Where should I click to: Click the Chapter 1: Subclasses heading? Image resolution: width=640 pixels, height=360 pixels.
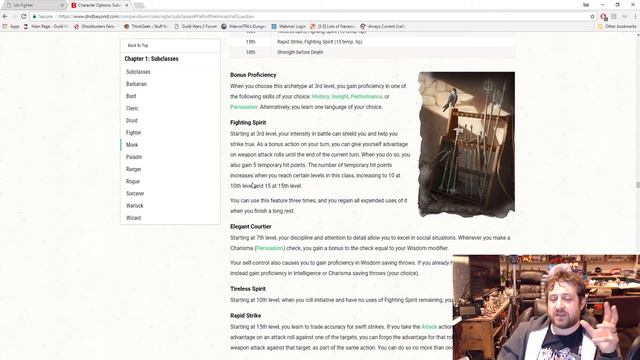151,59
